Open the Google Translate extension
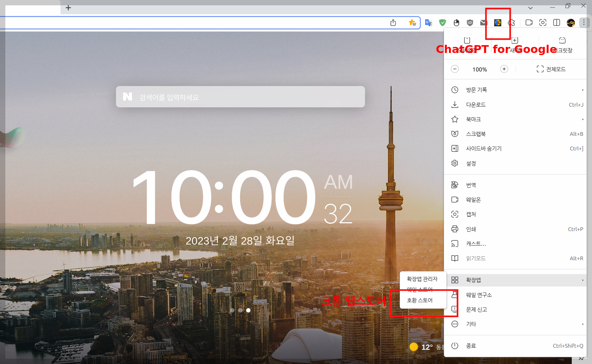592x364 pixels. pyautogui.click(x=428, y=23)
